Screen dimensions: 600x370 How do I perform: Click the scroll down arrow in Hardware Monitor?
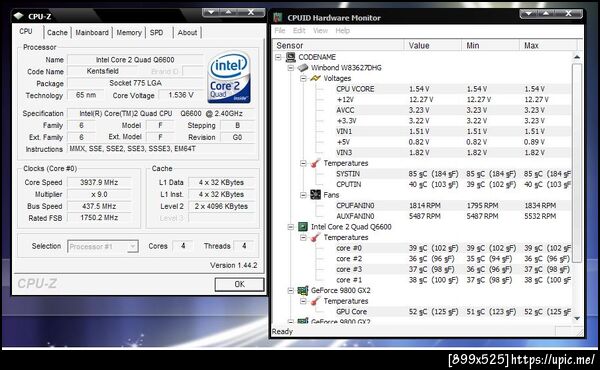tap(577, 318)
